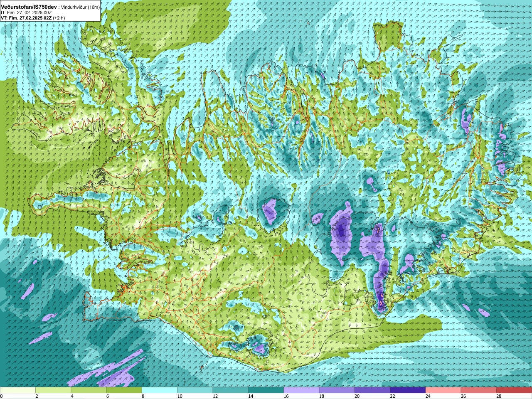This screenshot has height=399, width=532.
Task: Click the red 28+ legend swatch
Action: coord(514,390)
